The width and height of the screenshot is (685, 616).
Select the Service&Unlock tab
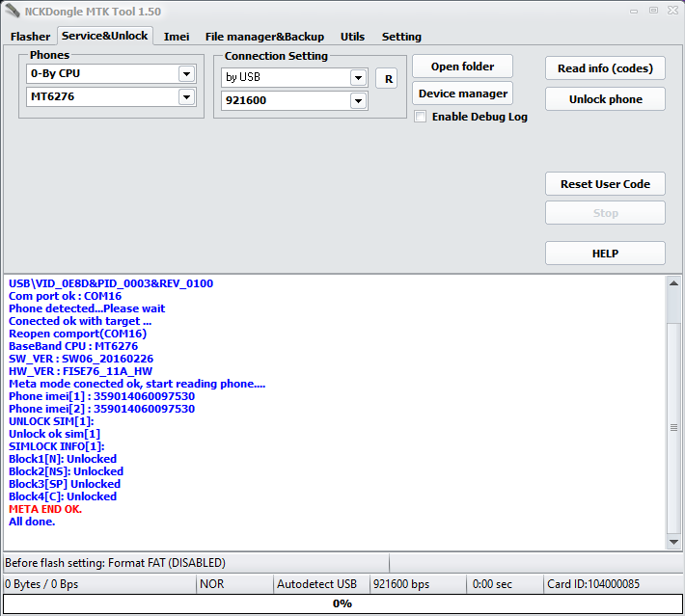tap(104, 36)
